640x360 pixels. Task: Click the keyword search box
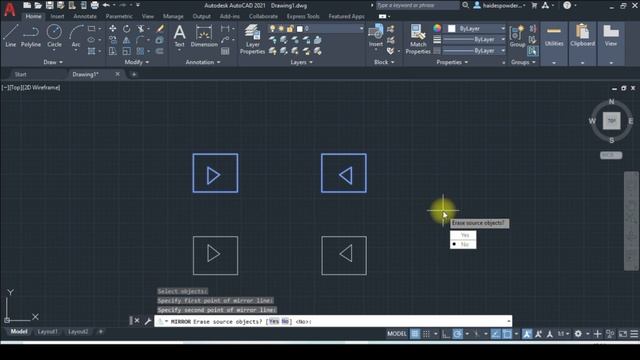[x=417, y=5]
